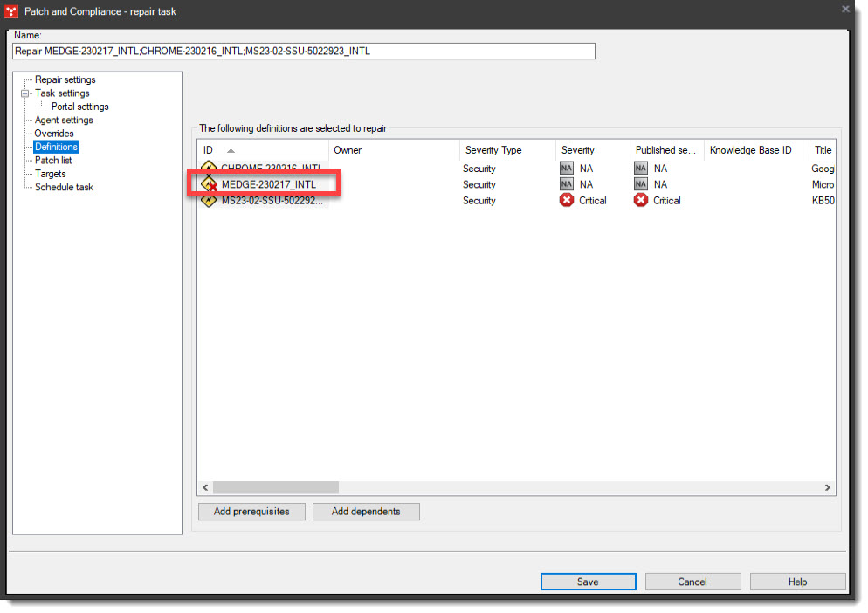Open the Schedule task page
This screenshot has width=868, height=613.
64,187
